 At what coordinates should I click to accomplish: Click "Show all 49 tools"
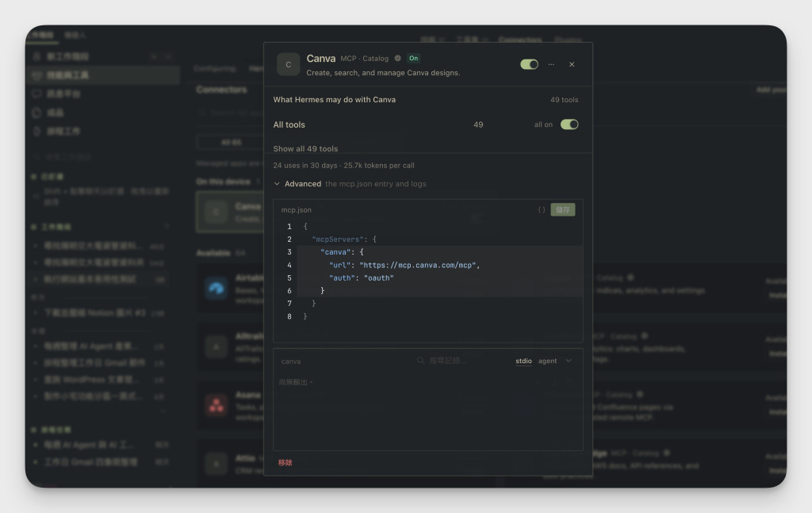[305, 148]
